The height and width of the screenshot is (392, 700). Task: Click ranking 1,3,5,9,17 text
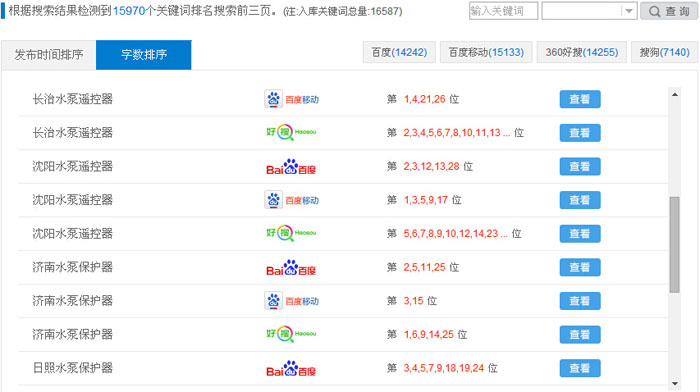pyautogui.click(x=426, y=200)
